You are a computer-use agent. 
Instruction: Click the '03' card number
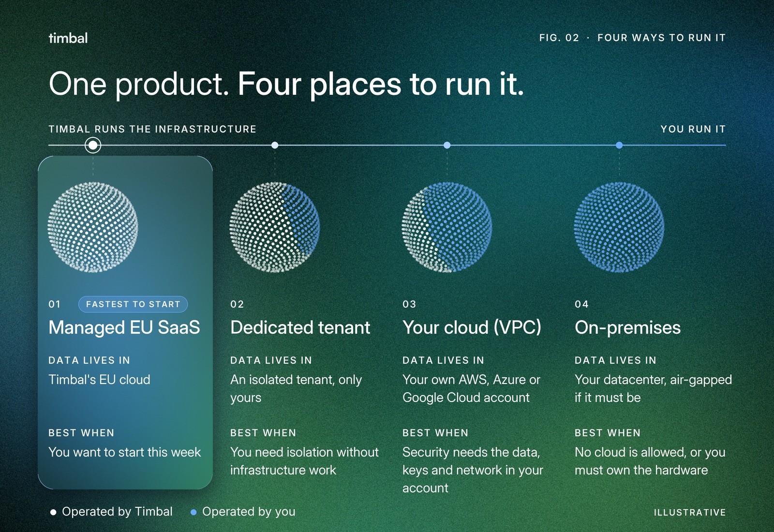tap(409, 304)
